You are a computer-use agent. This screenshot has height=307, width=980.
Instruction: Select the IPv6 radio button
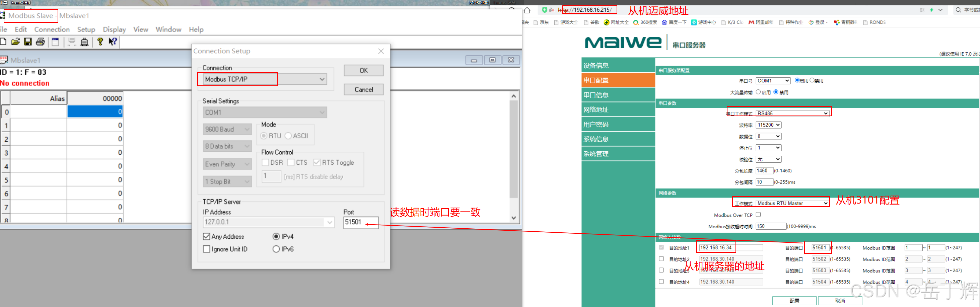[276, 249]
